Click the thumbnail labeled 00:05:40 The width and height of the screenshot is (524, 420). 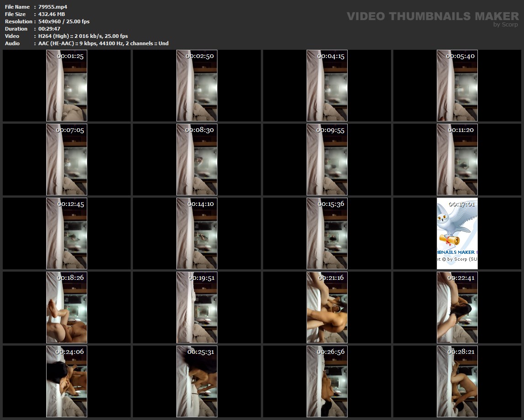coord(457,85)
